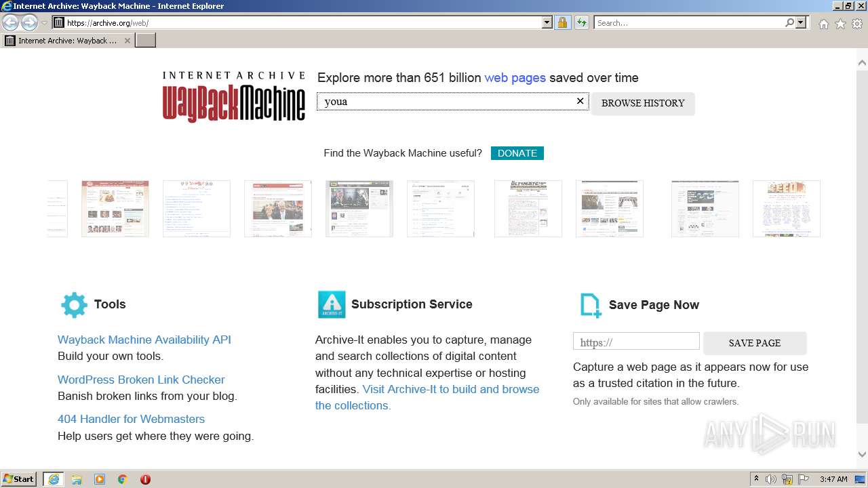Viewport: 868px width, 488px height.
Task: Click the address bar showing archive.org/web
Action: (x=302, y=22)
